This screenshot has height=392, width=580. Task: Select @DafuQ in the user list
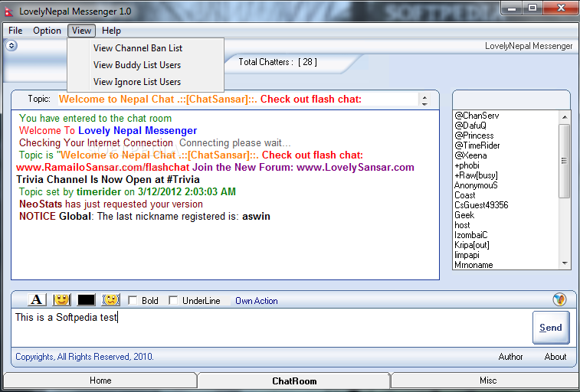tap(470, 126)
